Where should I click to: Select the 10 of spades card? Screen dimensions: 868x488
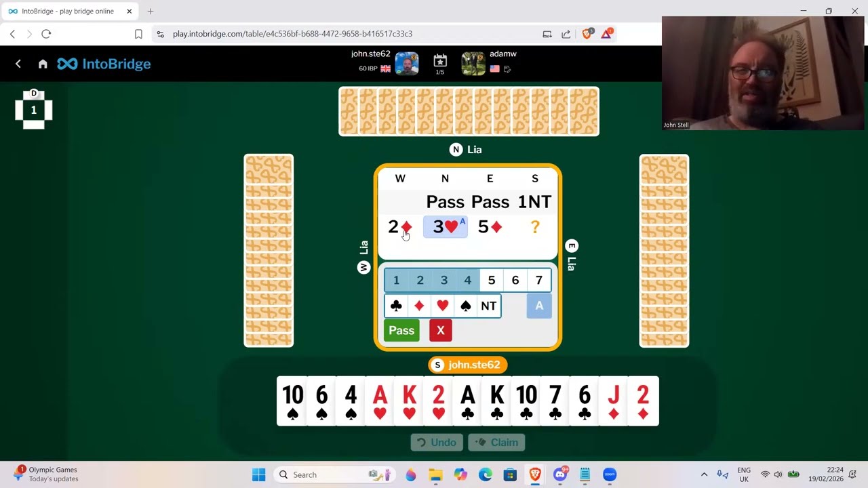coord(292,401)
